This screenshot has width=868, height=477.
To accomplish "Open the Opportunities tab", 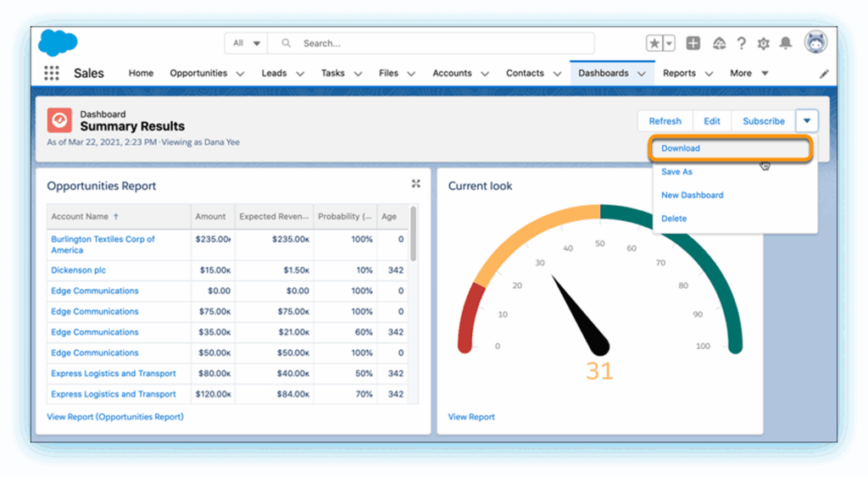I will 198,73.
